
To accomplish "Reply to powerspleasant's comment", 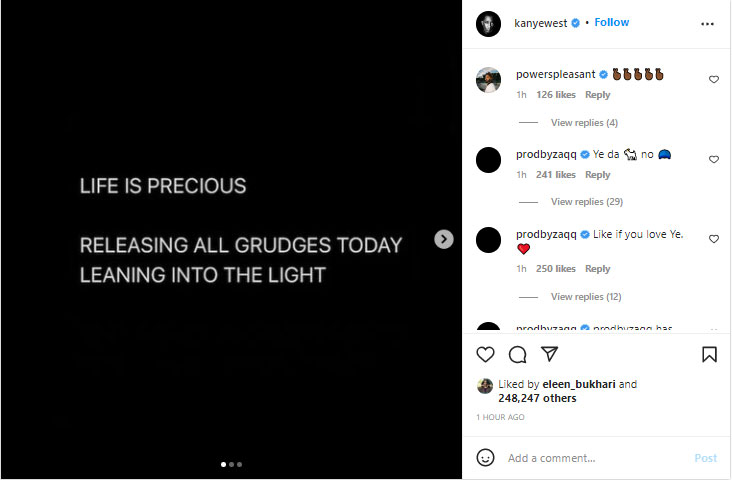I will point(597,95).
